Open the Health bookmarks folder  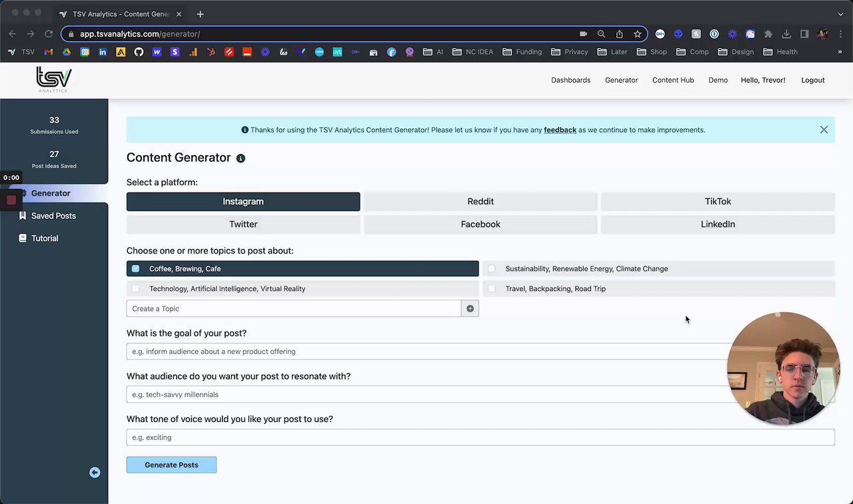tap(780, 52)
